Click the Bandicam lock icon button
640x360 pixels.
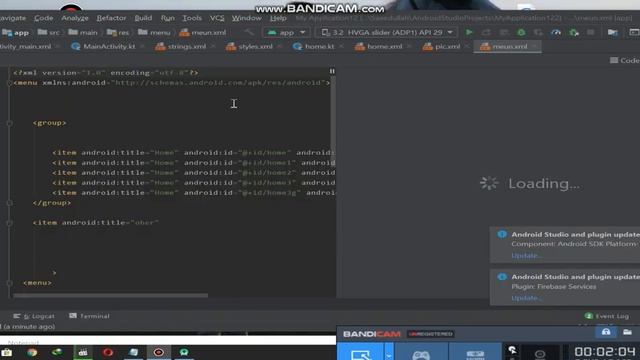tap(606, 332)
